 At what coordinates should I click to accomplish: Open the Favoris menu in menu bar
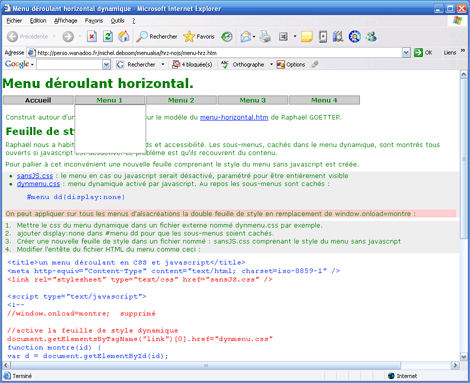94,21
